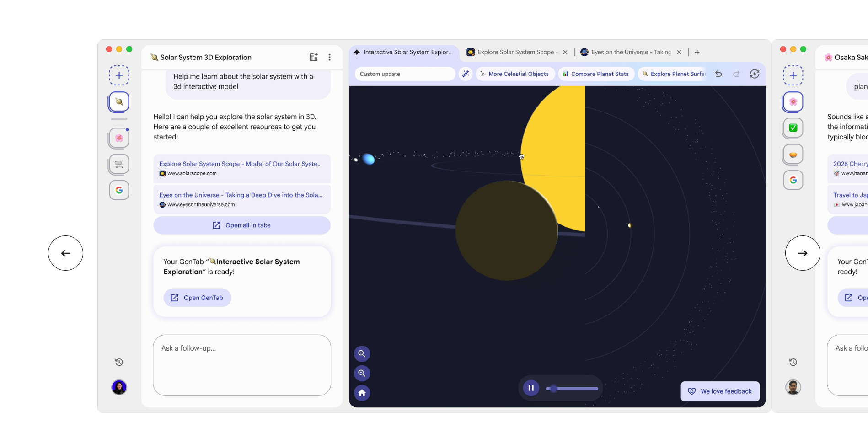This screenshot has width=868, height=422.
Task: Pause the solar system animation
Action: (x=531, y=388)
